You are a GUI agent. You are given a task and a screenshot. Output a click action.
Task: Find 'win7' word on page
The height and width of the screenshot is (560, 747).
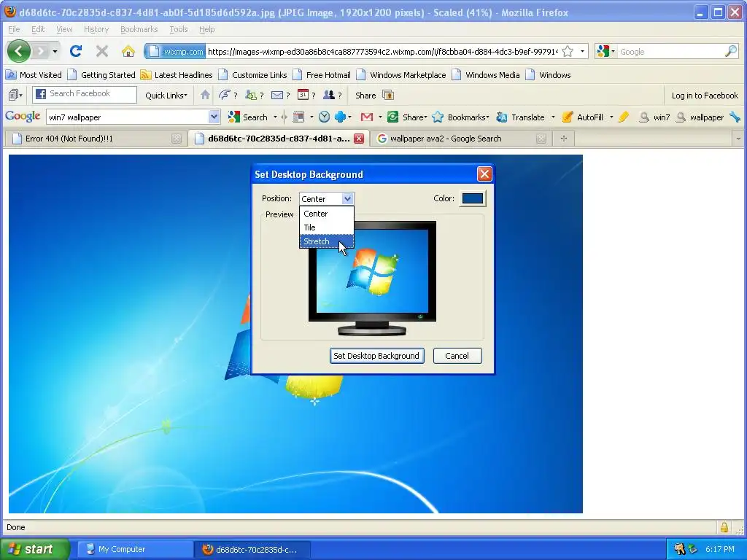coord(655,117)
